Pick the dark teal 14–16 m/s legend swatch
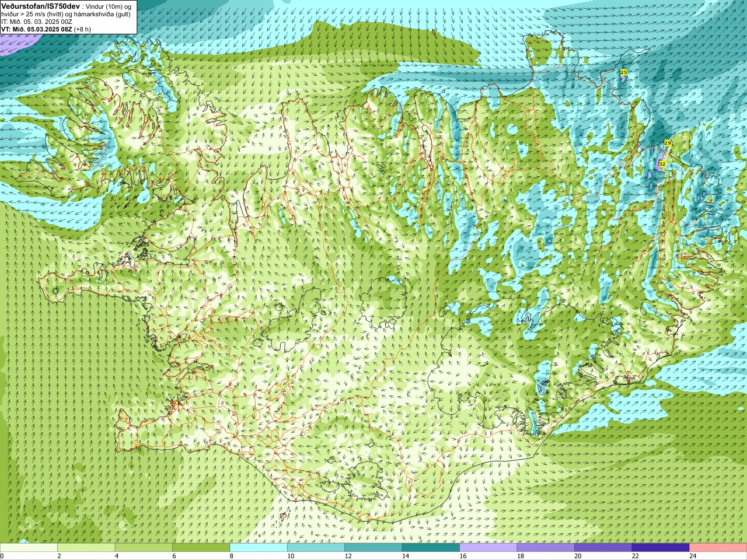This screenshot has width=747, height=560. (x=431, y=548)
